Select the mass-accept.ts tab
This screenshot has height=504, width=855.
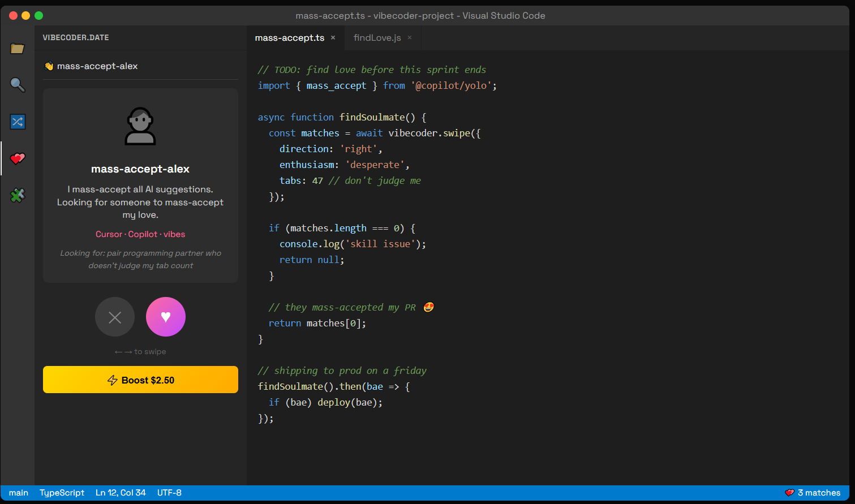point(289,37)
